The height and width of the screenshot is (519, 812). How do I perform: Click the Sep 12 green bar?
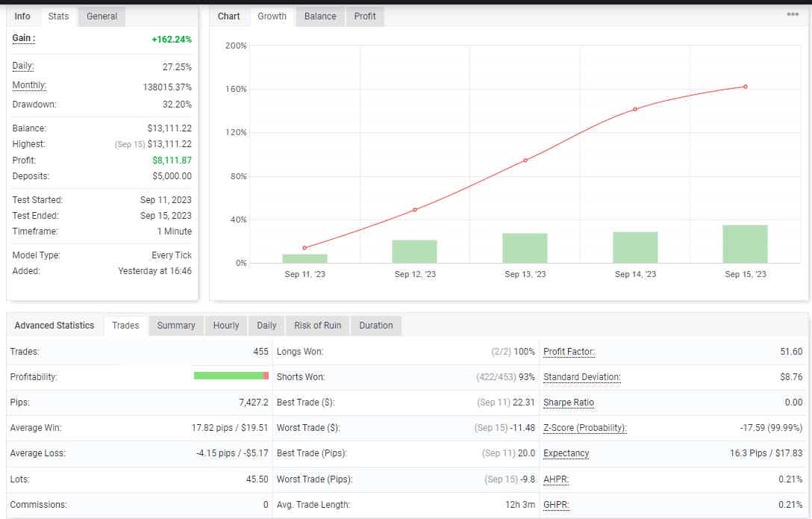coord(414,252)
